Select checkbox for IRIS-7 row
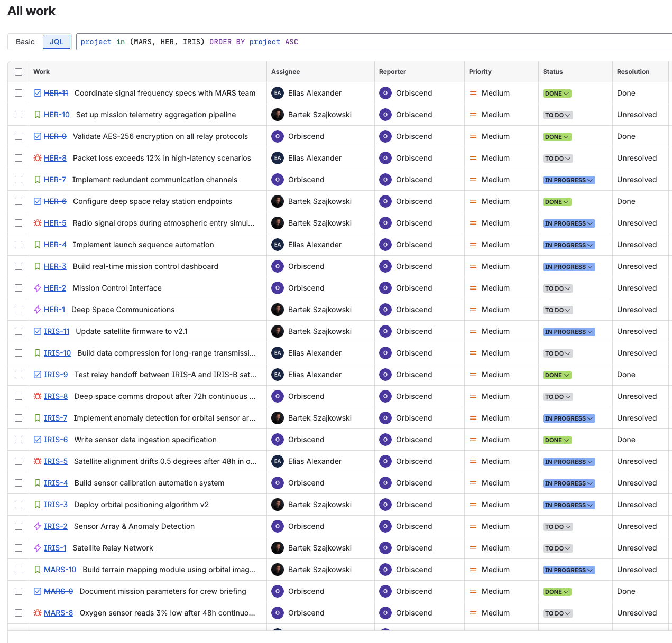This screenshot has width=672, height=643. tap(19, 418)
